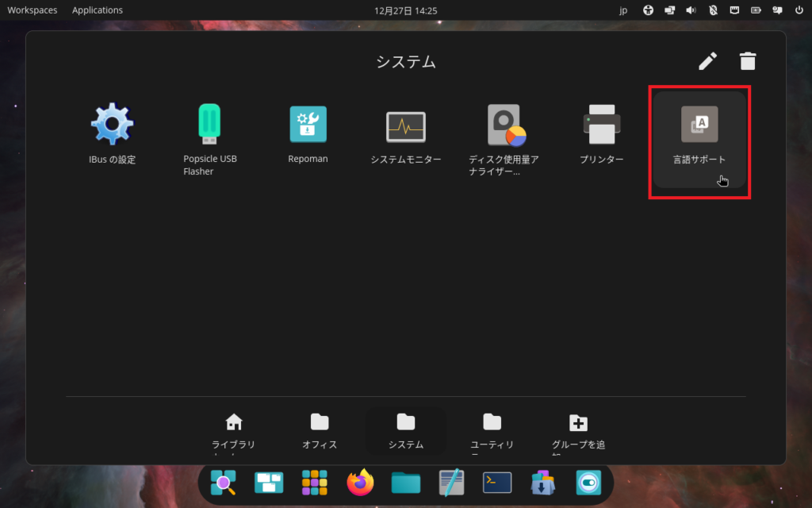
Task: Open the Applications menu in top bar
Action: [98, 10]
